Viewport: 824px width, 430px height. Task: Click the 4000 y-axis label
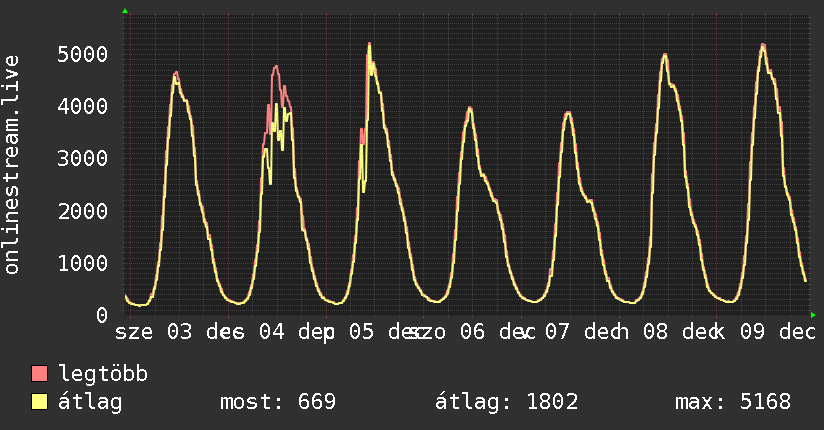tap(82, 106)
